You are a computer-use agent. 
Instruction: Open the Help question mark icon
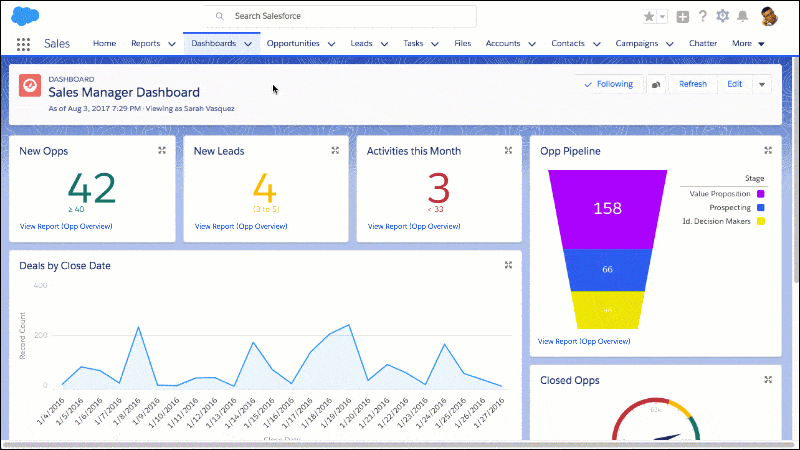(703, 16)
